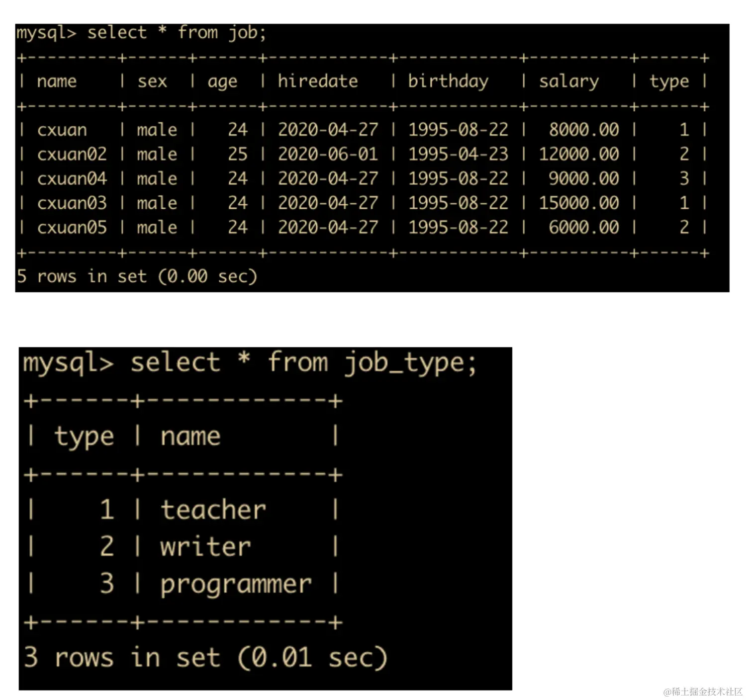Click the 'name' header in job_type table

190,437
